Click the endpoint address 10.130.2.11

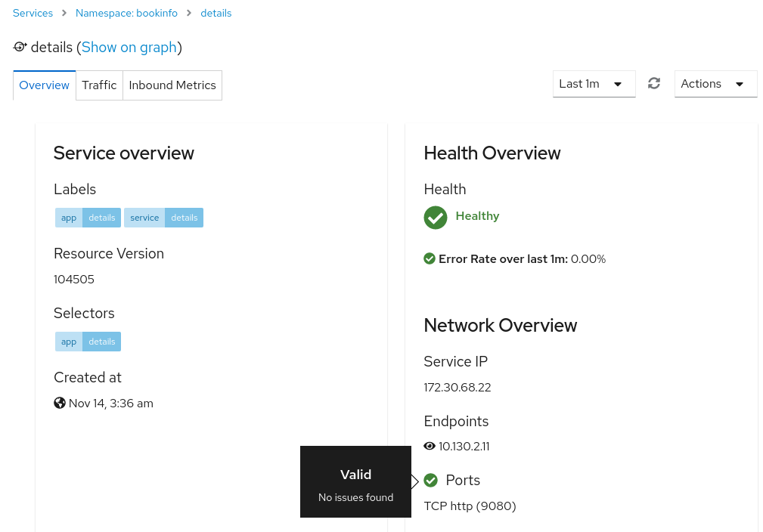click(464, 446)
